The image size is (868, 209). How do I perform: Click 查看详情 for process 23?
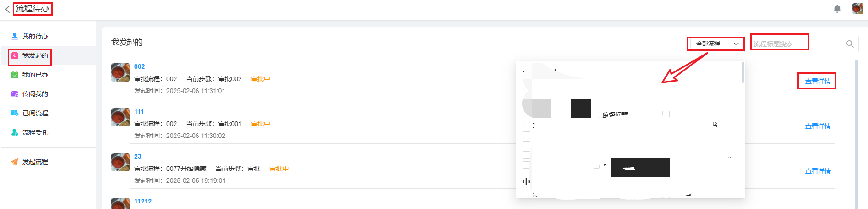pos(818,171)
